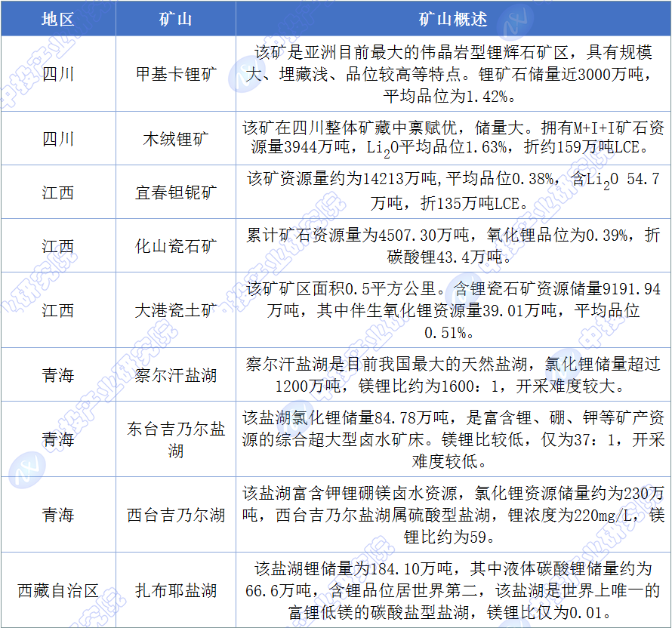
Task: Select the description containing 159万吨LCE
Action: tap(453, 139)
